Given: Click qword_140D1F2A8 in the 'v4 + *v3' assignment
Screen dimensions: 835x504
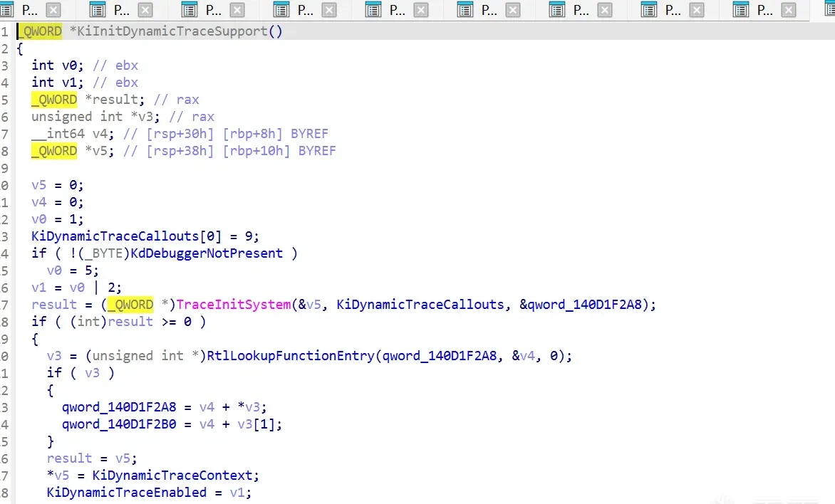Looking at the screenshot, I should (119, 407).
